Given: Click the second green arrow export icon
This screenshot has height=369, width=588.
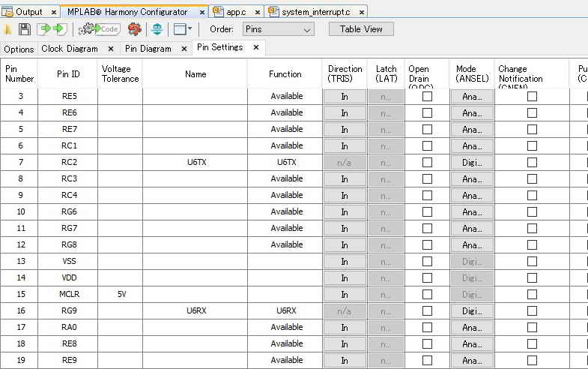Looking at the screenshot, I should (59, 29).
